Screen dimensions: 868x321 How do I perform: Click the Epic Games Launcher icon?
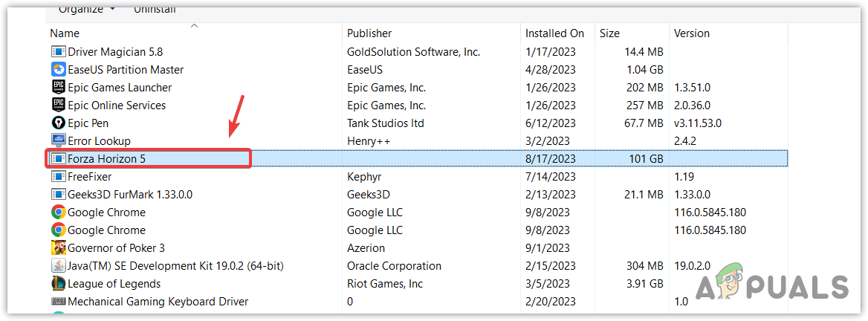point(59,88)
